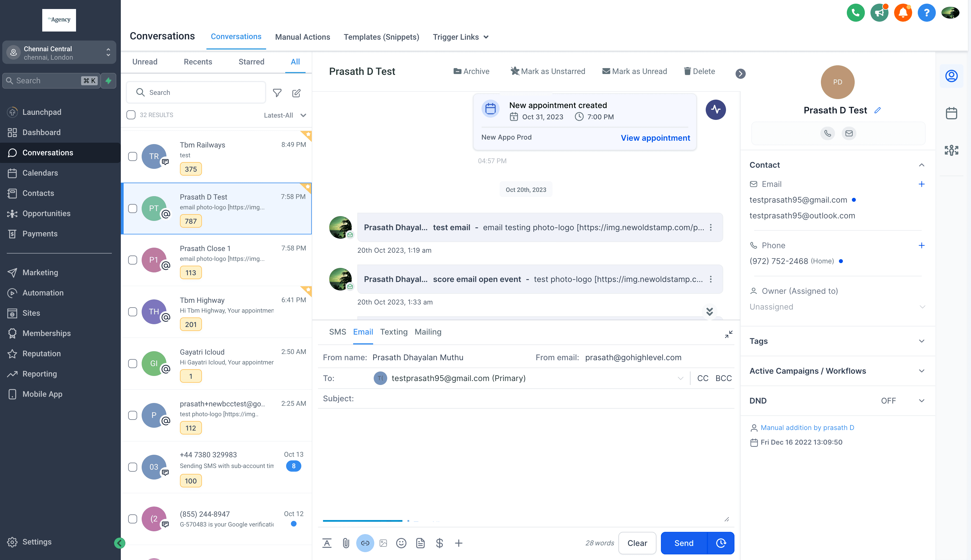Check the +44 7380 329983 checkbox
This screenshot has height=560, width=971.
[x=132, y=467]
